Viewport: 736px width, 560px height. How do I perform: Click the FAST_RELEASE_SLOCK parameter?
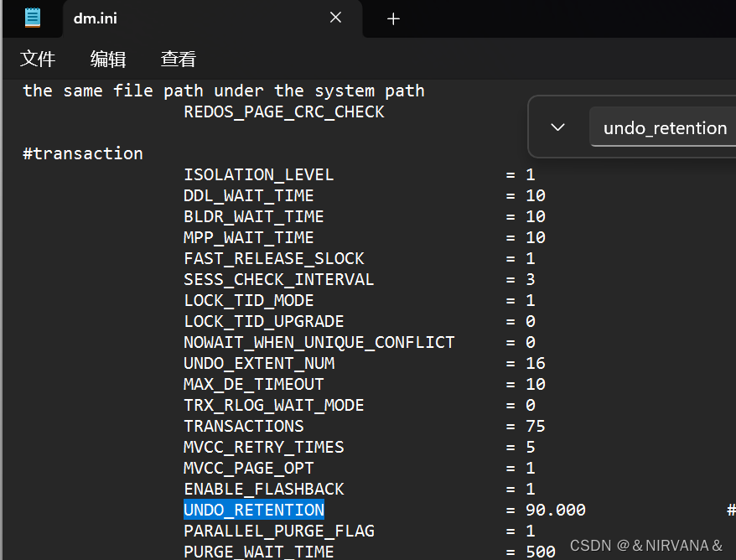274,259
